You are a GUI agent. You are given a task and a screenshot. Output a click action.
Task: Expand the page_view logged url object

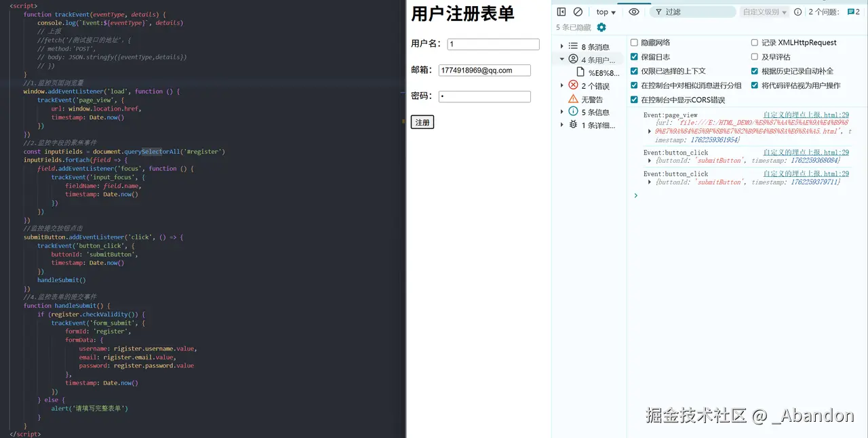pos(651,131)
